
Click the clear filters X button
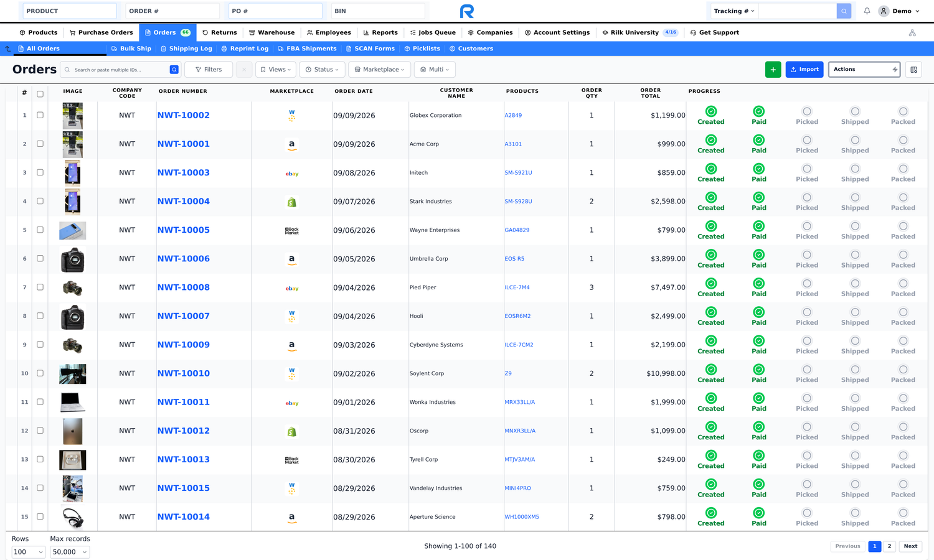244,70
